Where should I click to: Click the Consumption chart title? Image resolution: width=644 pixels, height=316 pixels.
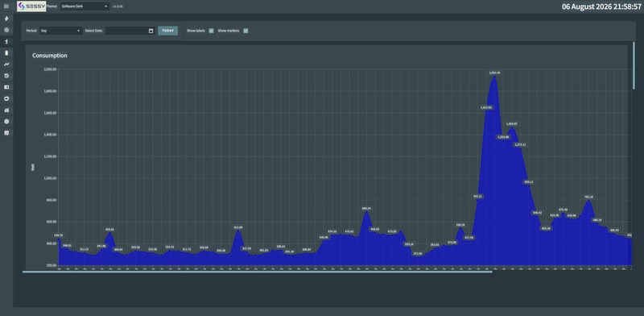click(x=50, y=56)
